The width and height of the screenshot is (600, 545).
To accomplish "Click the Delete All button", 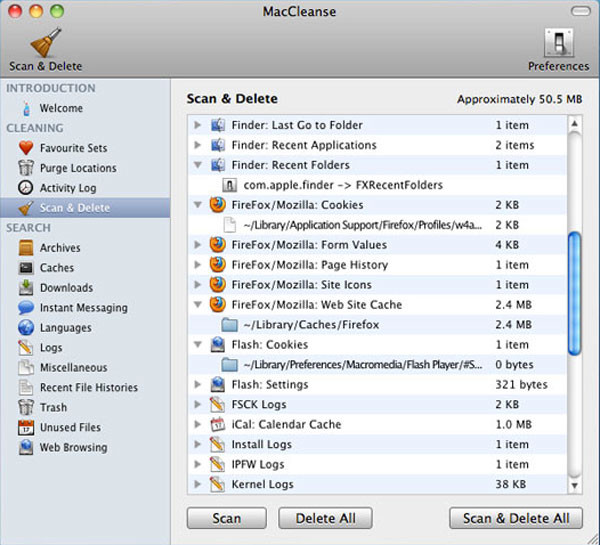I will click(325, 518).
